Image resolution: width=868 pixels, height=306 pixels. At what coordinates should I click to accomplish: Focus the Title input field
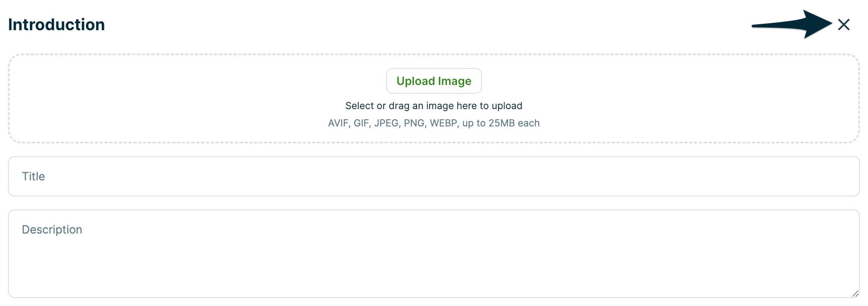pos(434,176)
